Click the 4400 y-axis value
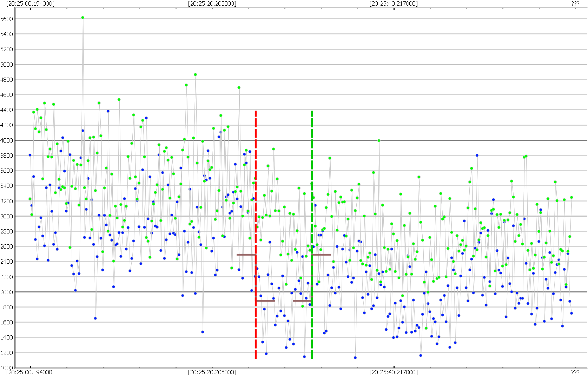Viewport: 588px width, 376px height. point(7,110)
